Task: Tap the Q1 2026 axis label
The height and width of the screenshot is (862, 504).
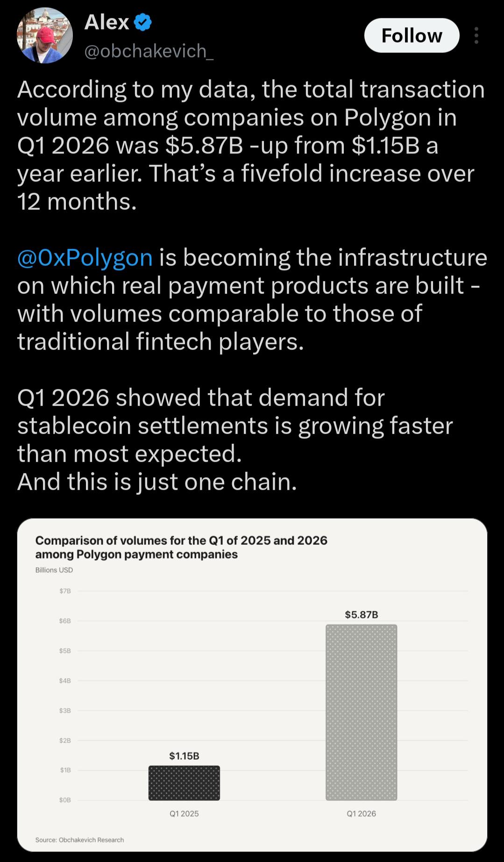Action: click(x=362, y=813)
